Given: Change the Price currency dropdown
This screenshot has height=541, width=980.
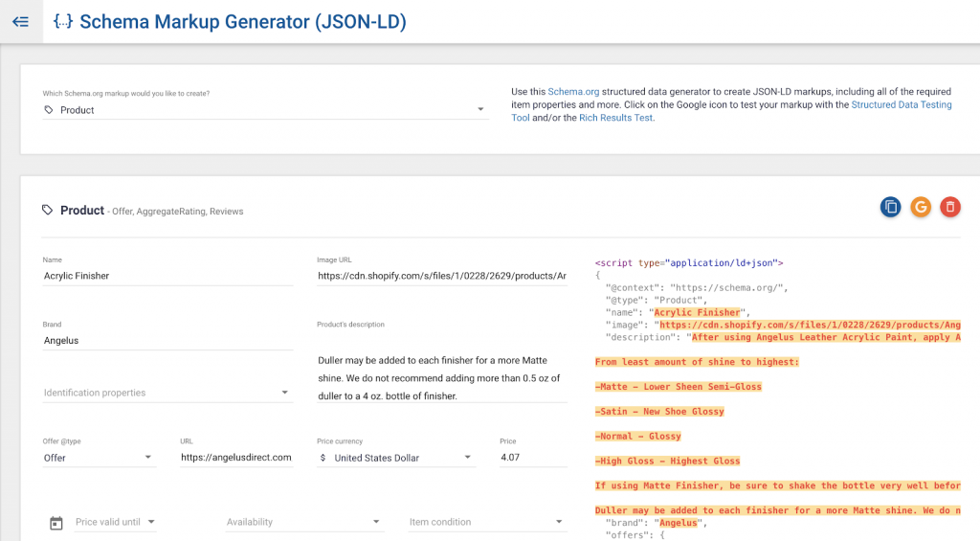Looking at the screenshot, I should pyautogui.click(x=396, y=458).
